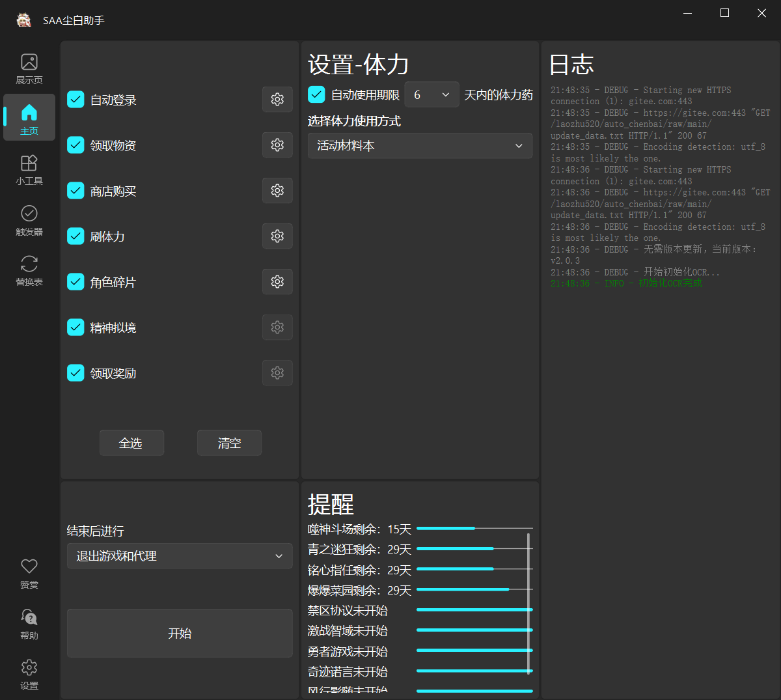Click the 激战智域未开始 reminder text
The image size is (781, 700).
point(348,630)
